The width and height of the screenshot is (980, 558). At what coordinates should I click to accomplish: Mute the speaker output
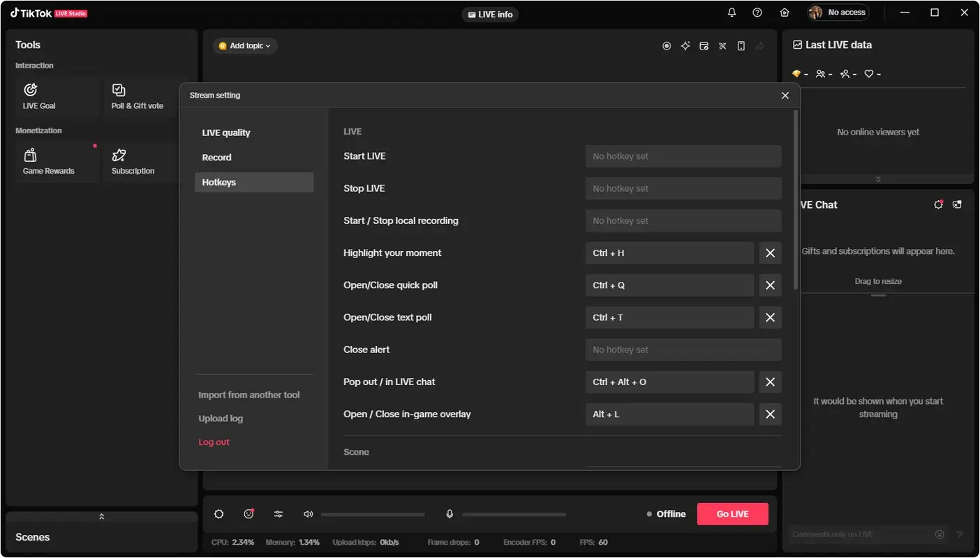tap(308, 514)
